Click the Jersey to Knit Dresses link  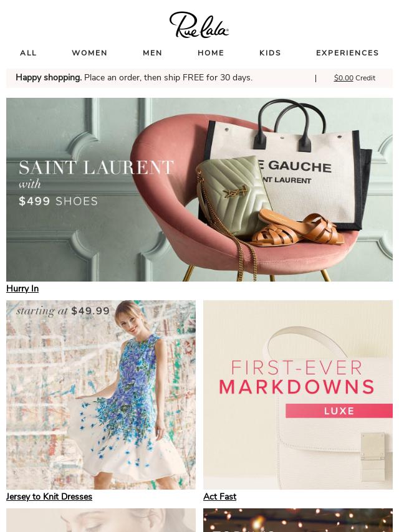click(x=49, y=496)
